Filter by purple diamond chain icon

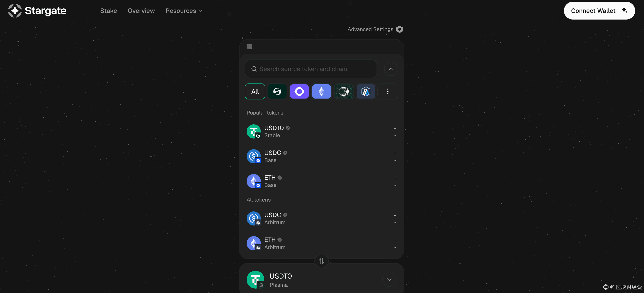tap(299, 92)
